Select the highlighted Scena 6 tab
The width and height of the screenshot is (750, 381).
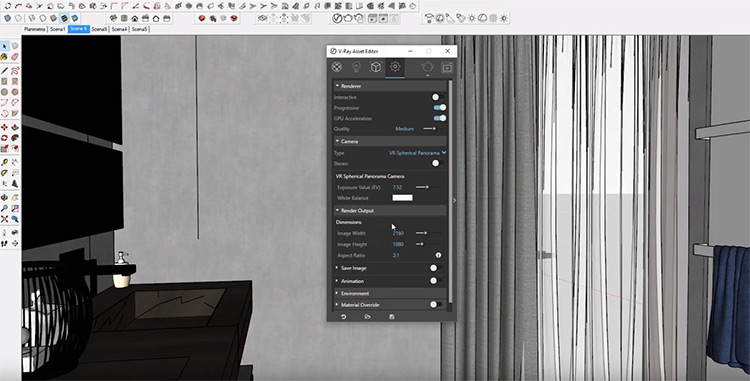78,29
